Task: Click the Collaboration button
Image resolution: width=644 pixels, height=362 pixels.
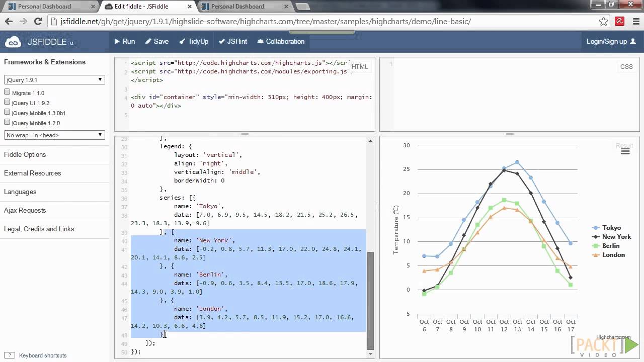Action: pos(281,42)
